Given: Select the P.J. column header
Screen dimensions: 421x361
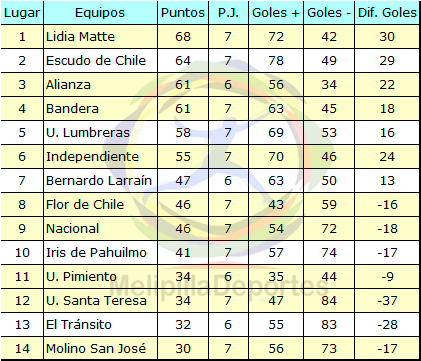Looking at the screenshot, I should [x=228, y=13].
